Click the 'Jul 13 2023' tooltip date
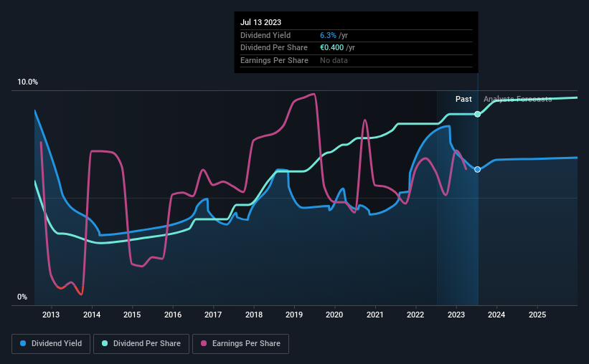 click(260, 22)
